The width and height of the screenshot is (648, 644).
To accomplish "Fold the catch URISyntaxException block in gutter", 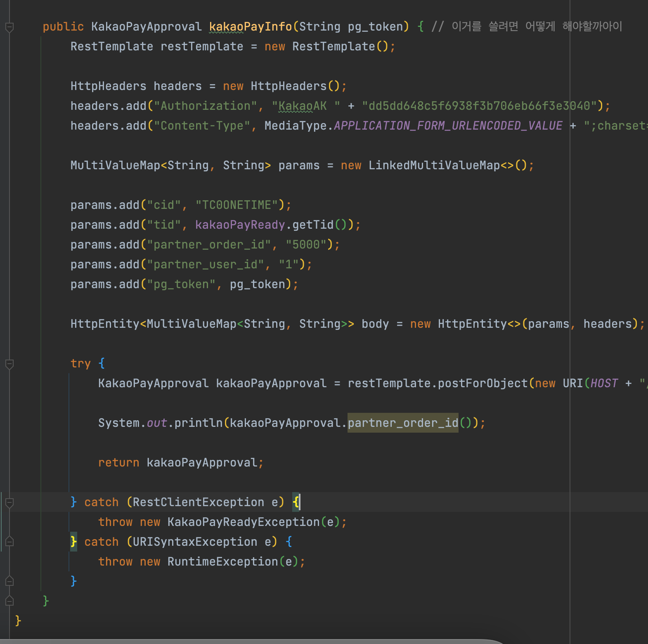I will [x=9, y=542].
